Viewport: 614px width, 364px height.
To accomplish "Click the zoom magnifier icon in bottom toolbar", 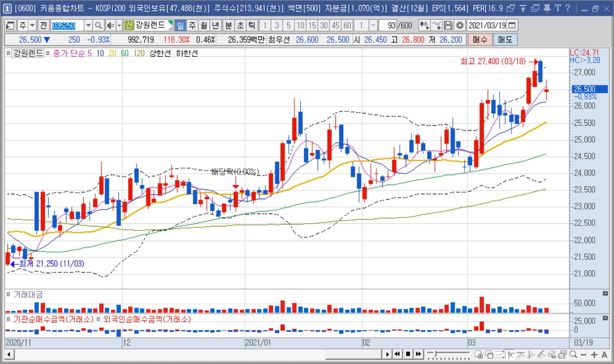I will click(x=574, y=354).
